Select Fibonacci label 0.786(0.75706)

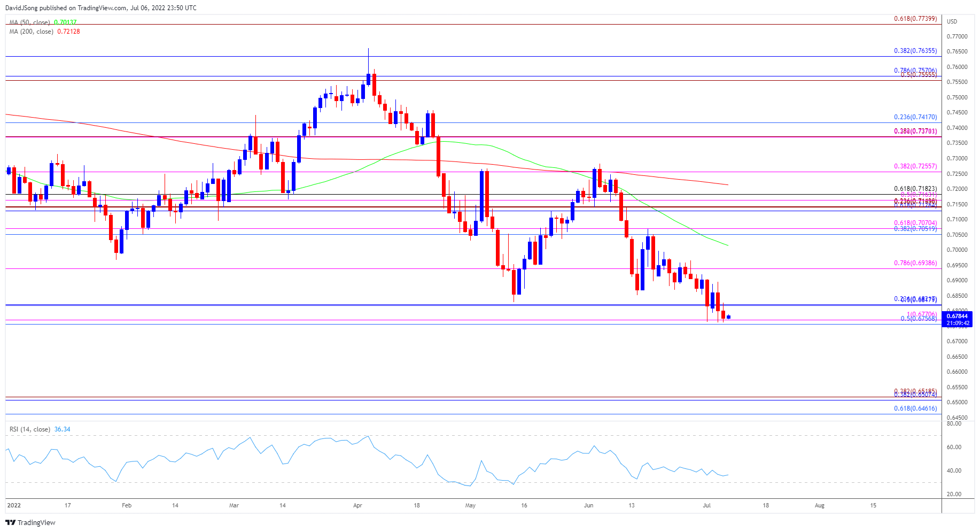(x=915, y=70)
